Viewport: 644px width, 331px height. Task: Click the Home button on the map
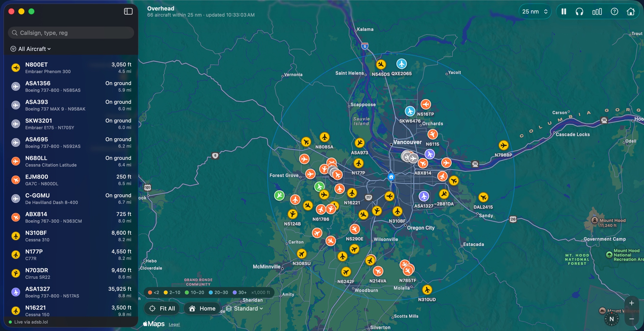coord(202,308)
